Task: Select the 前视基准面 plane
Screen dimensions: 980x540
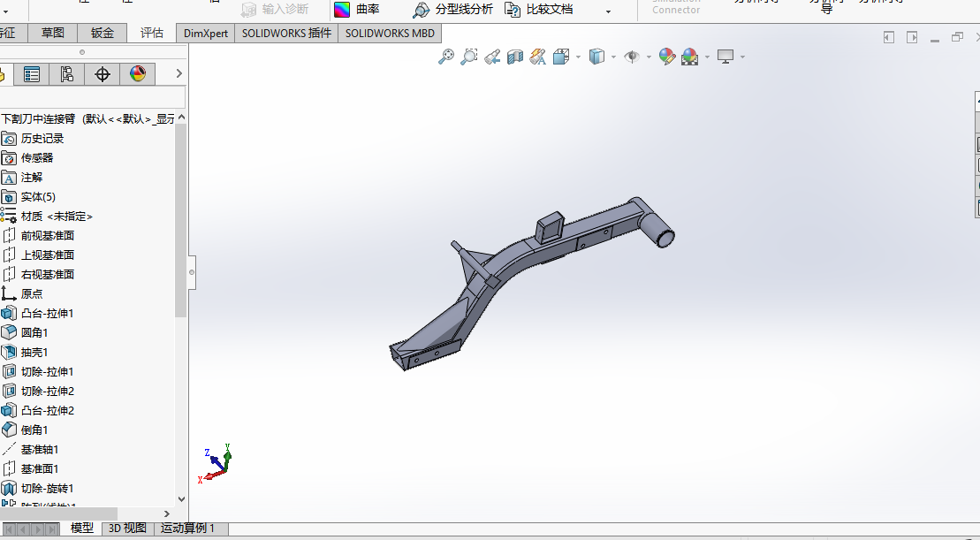Action: (x=48, y=236)
